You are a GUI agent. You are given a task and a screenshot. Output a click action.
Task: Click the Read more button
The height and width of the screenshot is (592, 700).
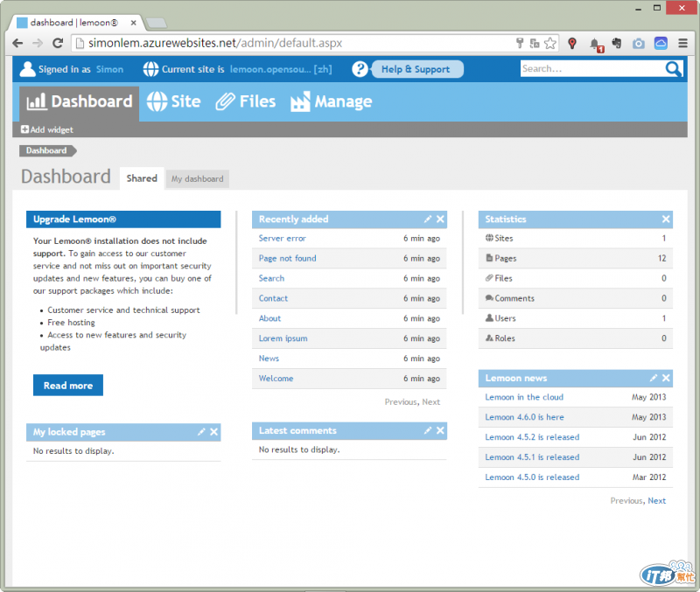point(68,385)
